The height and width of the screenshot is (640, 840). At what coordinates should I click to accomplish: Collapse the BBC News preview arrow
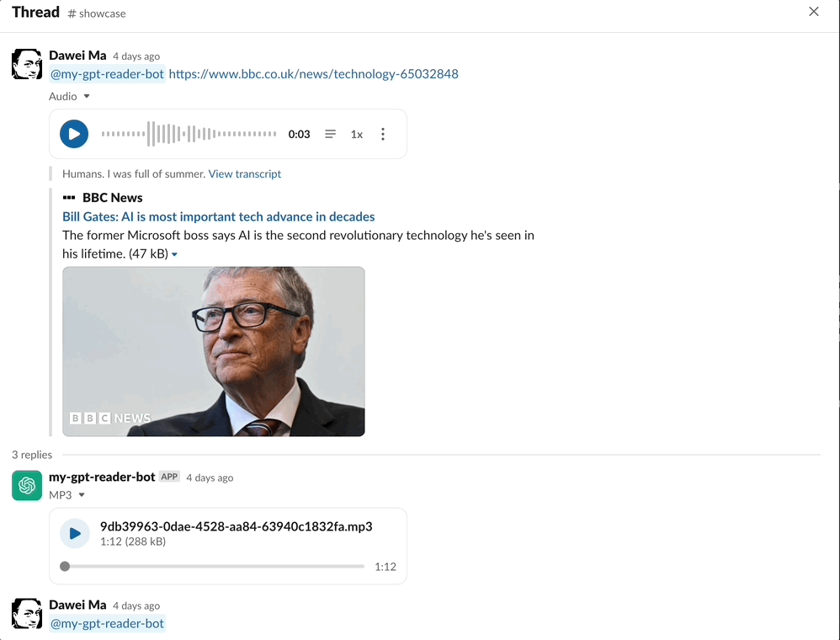tap(174, 254)
